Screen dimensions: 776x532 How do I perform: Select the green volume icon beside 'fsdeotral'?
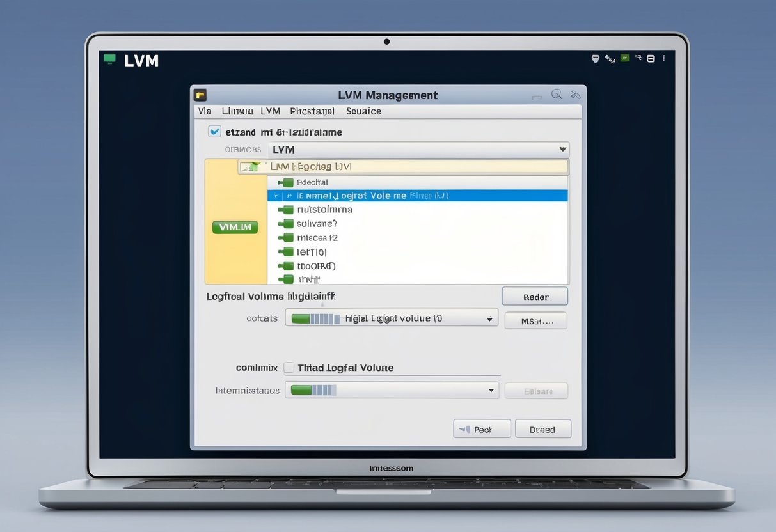pyautogui.click(x=285, y=182)
